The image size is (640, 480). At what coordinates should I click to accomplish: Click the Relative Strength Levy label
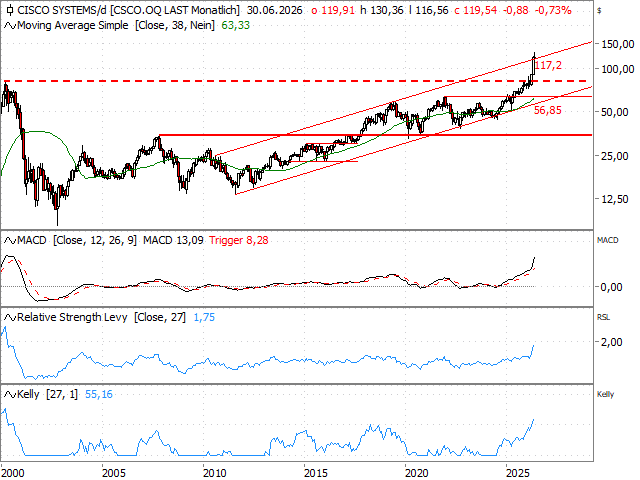click(x=72, y=317)
